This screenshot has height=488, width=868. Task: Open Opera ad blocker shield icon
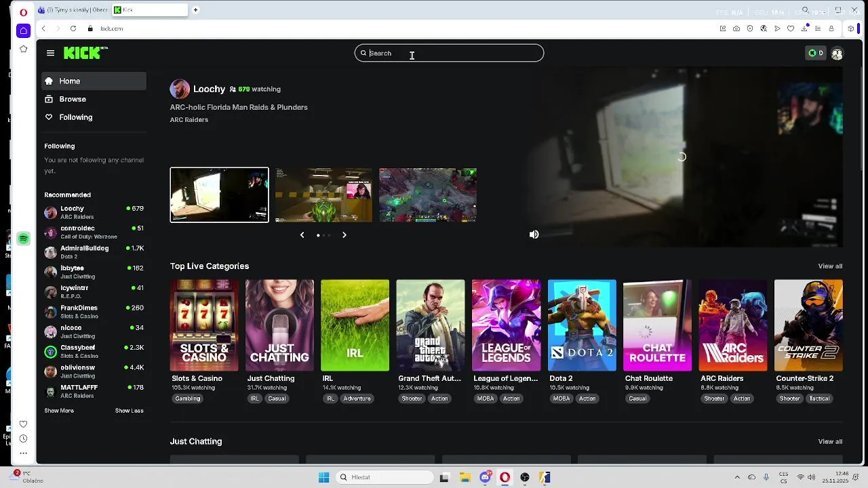(750, 28)
